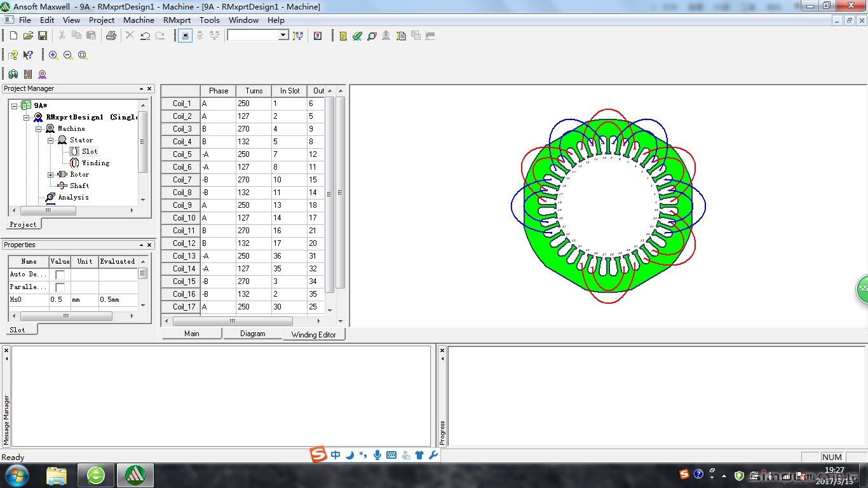Screen dimensions: 868x488
Task: Save the project with the floppy icon
Action: (43, 36)
